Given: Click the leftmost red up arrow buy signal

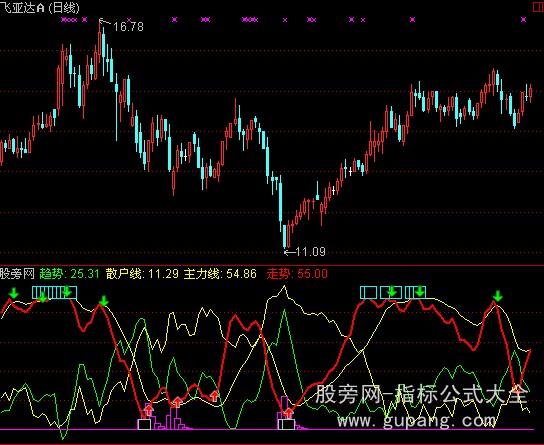Looking at the screenshot, I should [149, 410].
